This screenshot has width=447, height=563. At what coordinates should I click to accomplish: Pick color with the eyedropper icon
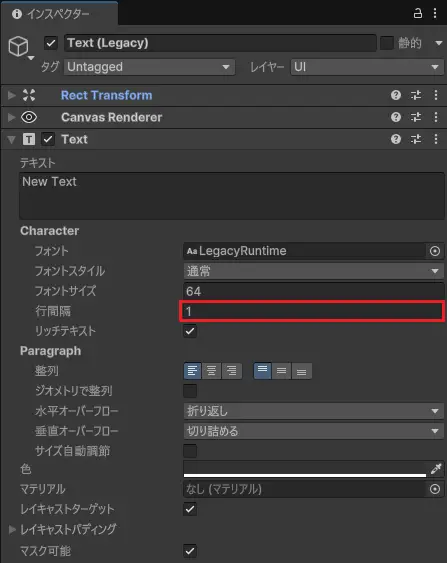(436, 469)
